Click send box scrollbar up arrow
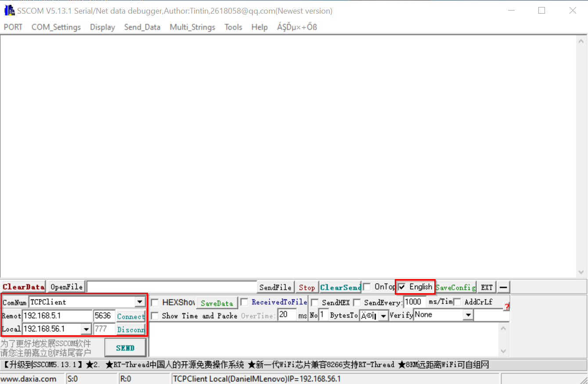 tap(504, 328)
